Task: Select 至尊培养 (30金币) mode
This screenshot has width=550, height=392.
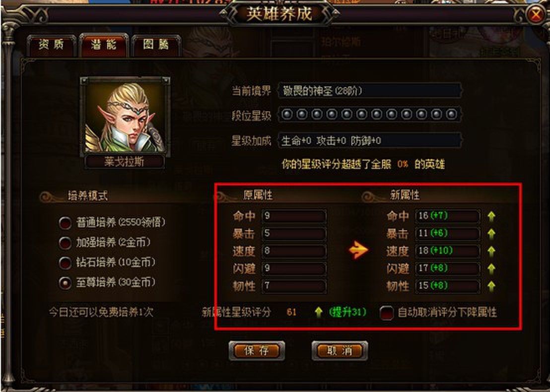Action: coord(65,283)
